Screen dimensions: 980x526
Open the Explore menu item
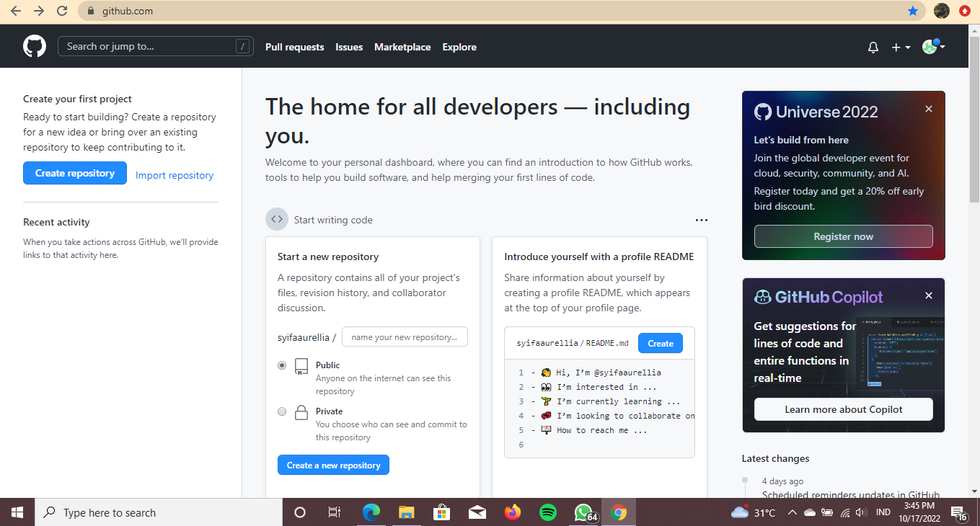click(459, 47)
